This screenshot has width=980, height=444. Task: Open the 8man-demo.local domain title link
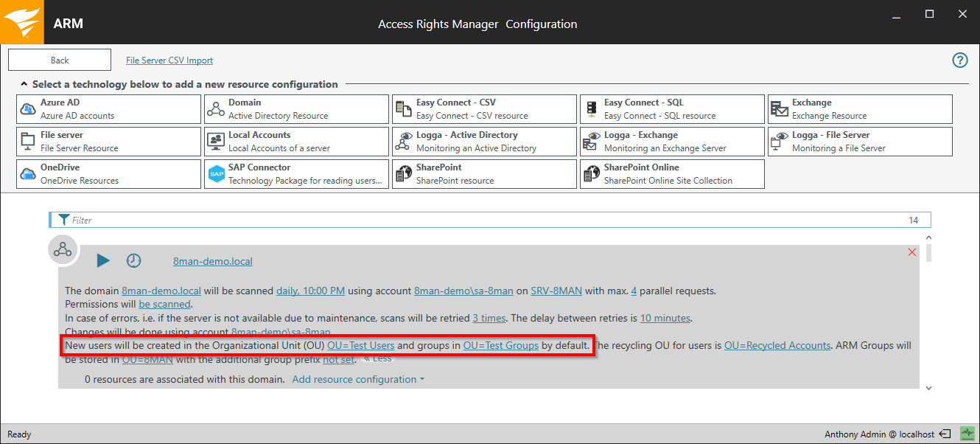point(212,261)
